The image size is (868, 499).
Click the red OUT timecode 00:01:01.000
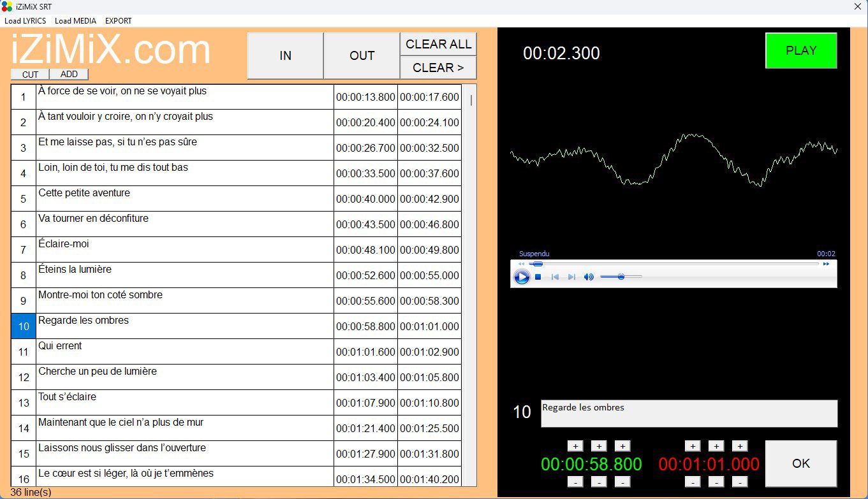(709, 464)
